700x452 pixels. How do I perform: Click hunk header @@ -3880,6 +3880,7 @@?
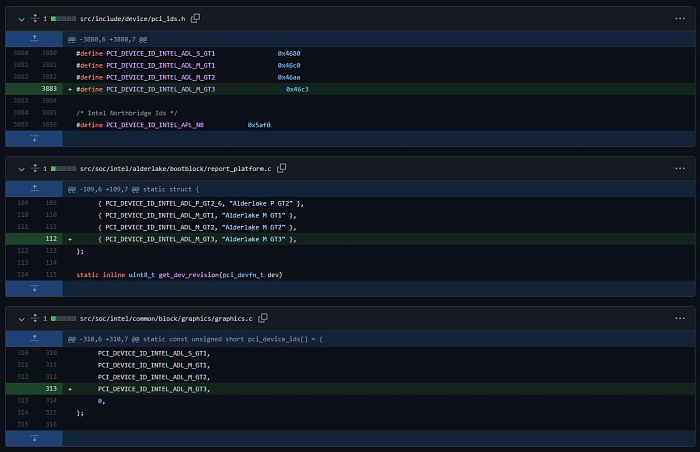point(107,40)
